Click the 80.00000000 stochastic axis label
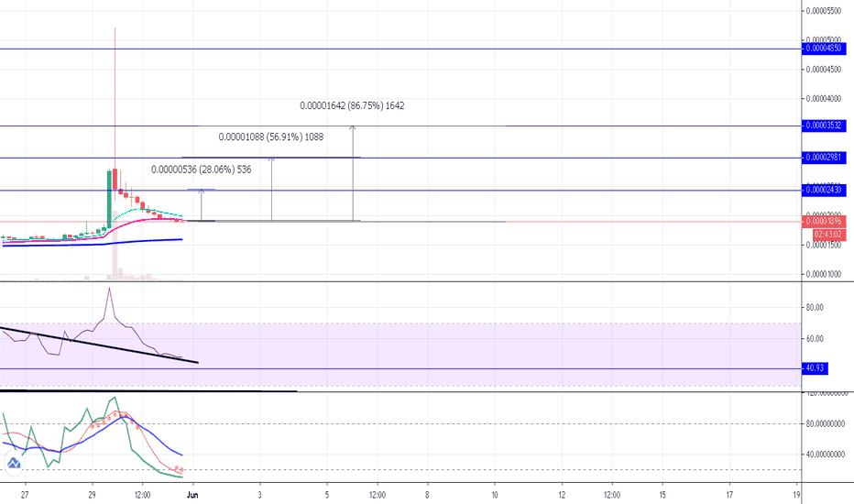The image size is (854, 504). 826,424
